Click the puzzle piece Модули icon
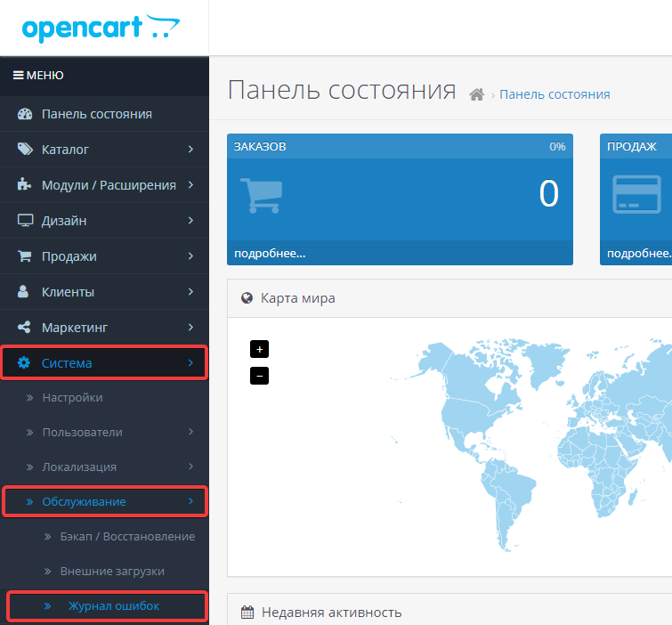This screenshot has width=672, height=625. [25, 185]
